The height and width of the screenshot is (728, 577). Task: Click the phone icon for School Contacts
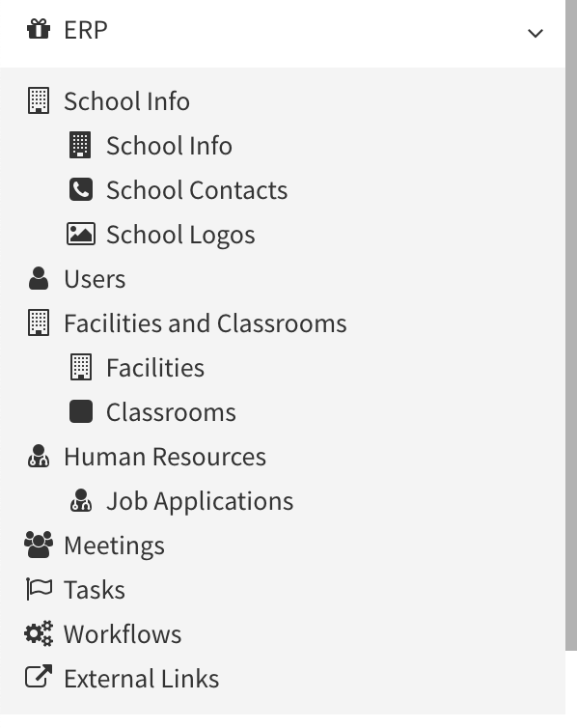click(x=81, y=189)
